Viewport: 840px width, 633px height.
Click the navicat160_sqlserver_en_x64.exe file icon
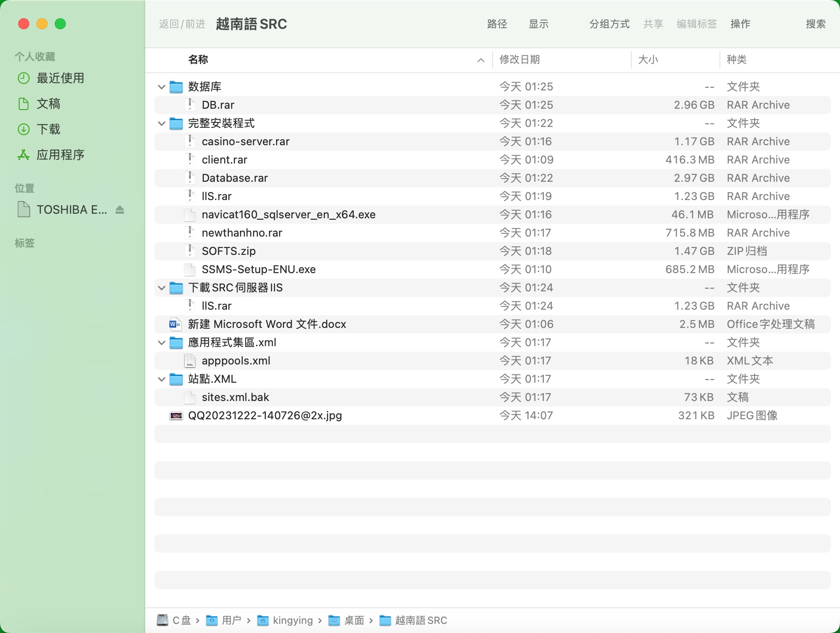190,215
